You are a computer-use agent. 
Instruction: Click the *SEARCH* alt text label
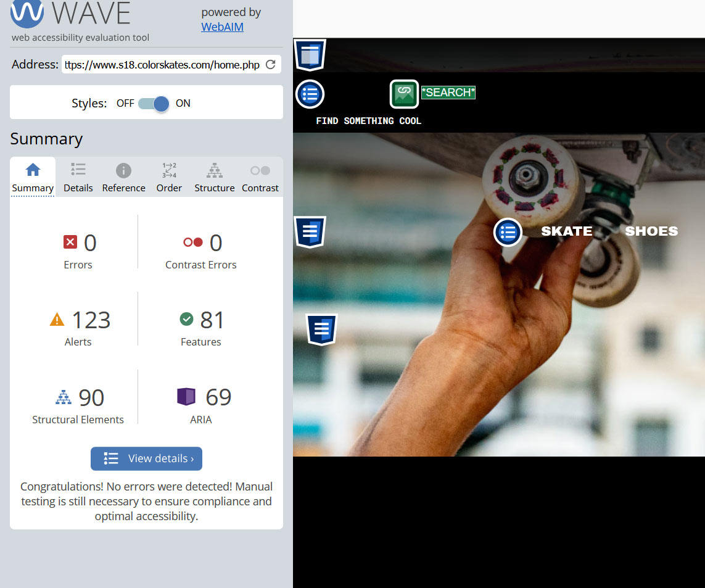(448, 92)
